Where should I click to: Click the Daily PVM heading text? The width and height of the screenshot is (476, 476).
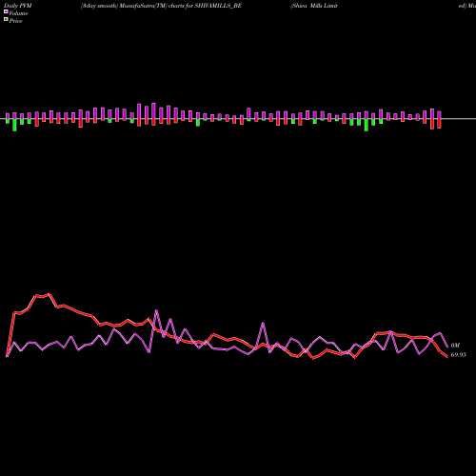pos(18,6)
